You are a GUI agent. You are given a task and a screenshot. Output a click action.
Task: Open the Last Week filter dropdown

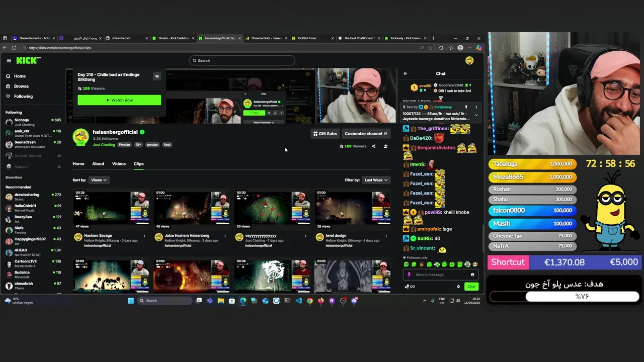point(376,180)
